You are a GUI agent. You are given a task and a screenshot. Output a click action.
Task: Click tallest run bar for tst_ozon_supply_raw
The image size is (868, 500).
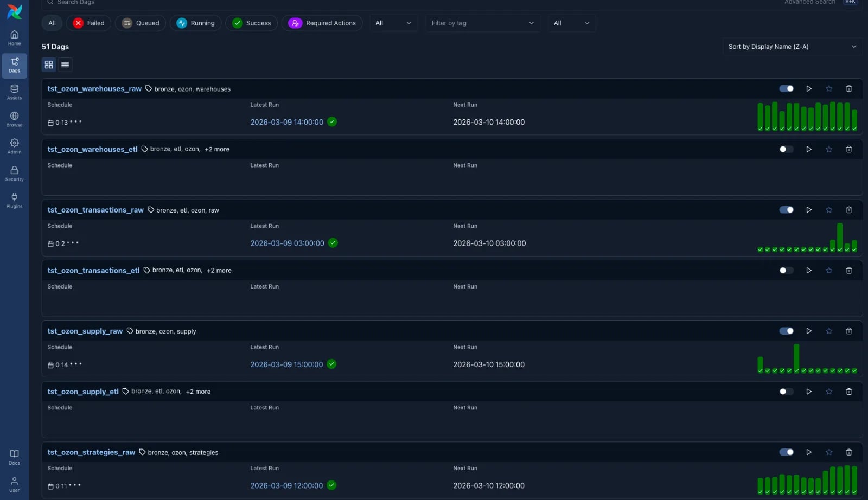(796, 357)
